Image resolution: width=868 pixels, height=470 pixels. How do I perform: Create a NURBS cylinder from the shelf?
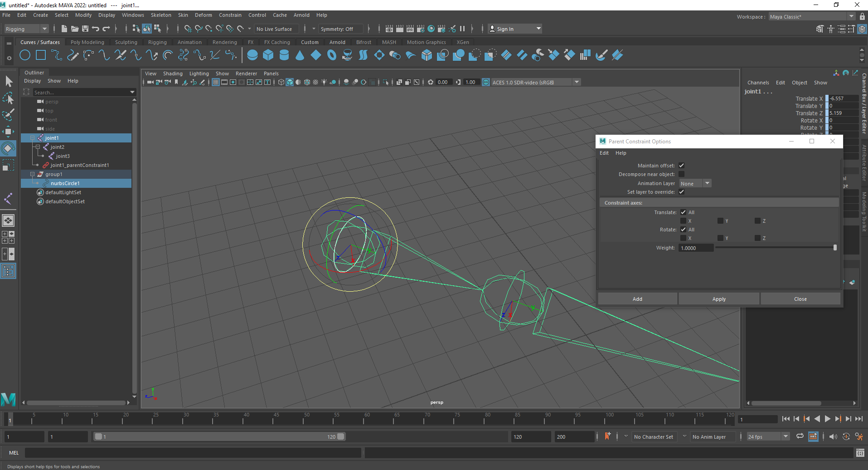coord(284,55)
